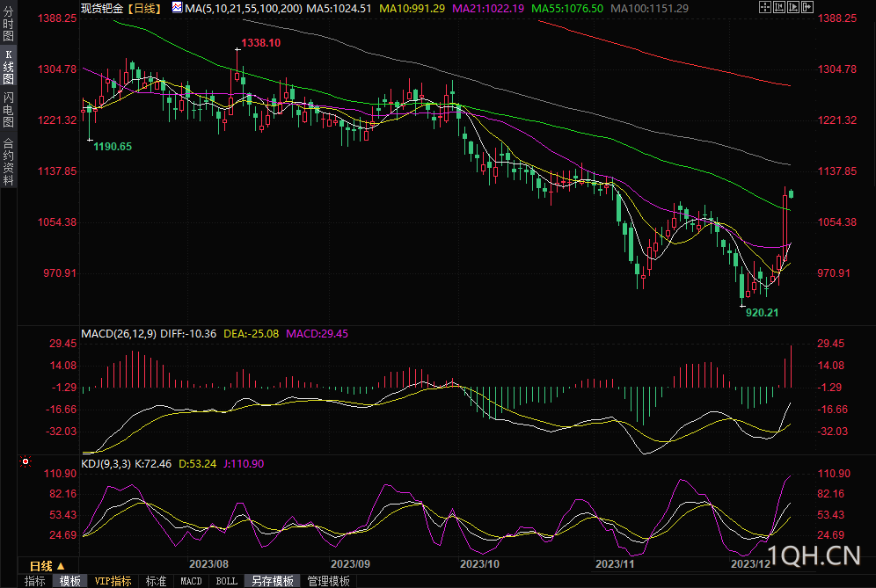
Task: Click the VIP指标 tab
Action: [x=113, y=581]
